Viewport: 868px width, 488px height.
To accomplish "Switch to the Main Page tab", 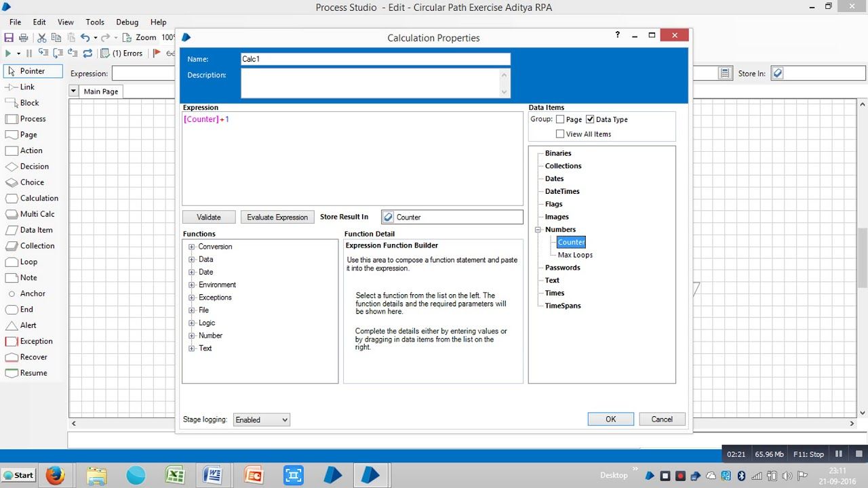I will (x=101, y=91).
